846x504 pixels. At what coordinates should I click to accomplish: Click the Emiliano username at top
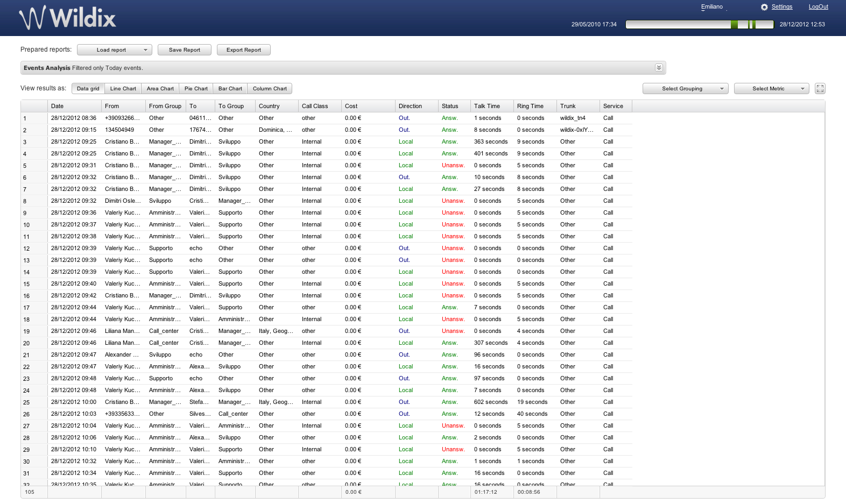[x=711, y=7]
